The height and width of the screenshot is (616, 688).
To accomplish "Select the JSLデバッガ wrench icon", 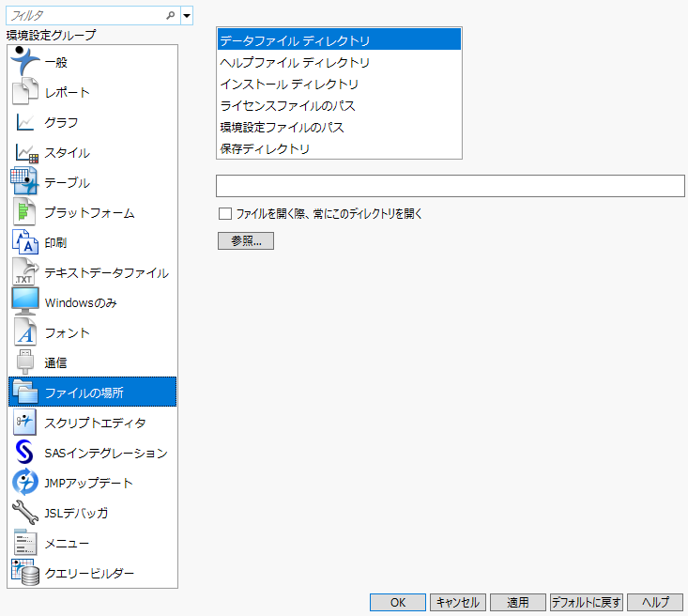I will pyautogui.click(x=24, y=513).
